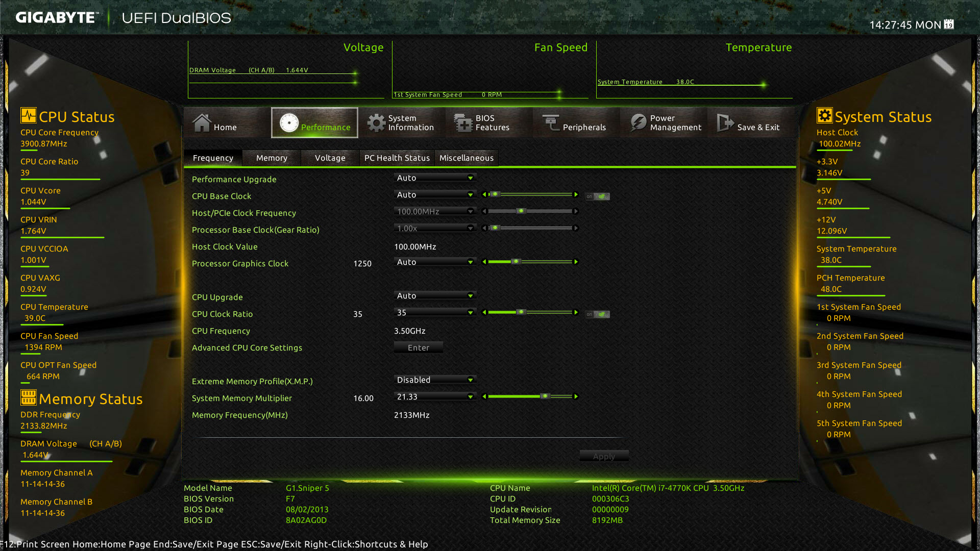Screen dimensions: 980x551
Task: Click the CPU Fan Speed 1394 RPM reading
Action: [x=43, y=347]
